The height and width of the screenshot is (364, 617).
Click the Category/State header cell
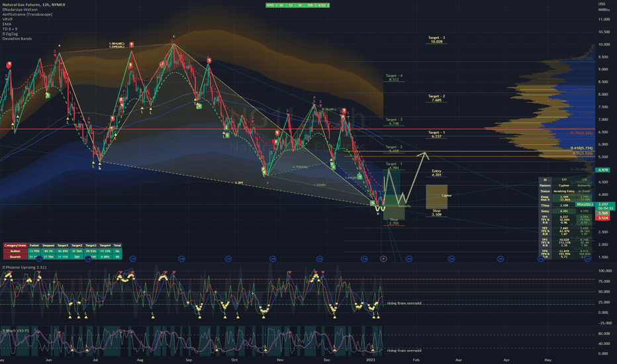(x=15, y=246)
